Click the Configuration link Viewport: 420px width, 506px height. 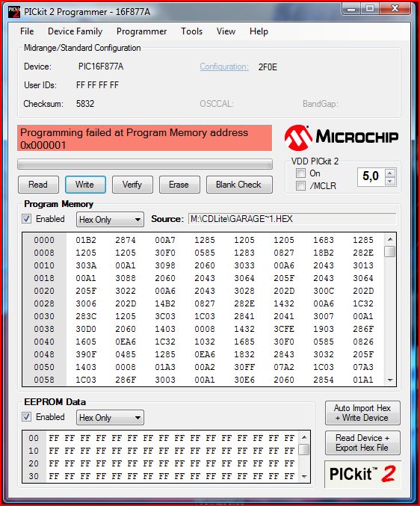tap(224, 67)
